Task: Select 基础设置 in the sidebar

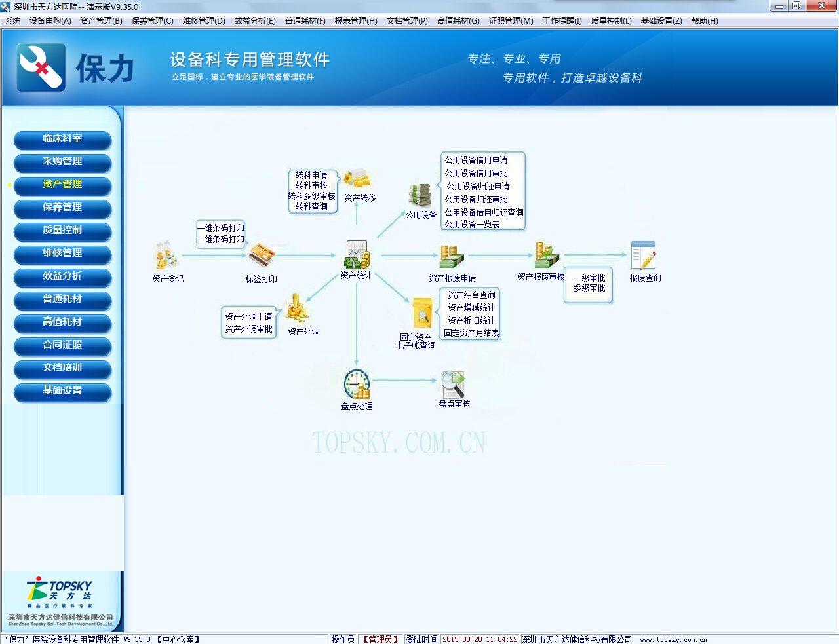Action: tap(62, 392)
